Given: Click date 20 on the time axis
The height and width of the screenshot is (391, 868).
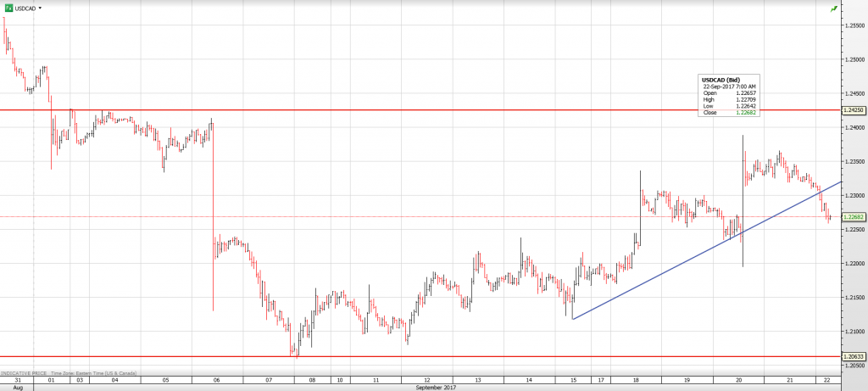Looking at the screenshot, I should (x=739, y=380).
